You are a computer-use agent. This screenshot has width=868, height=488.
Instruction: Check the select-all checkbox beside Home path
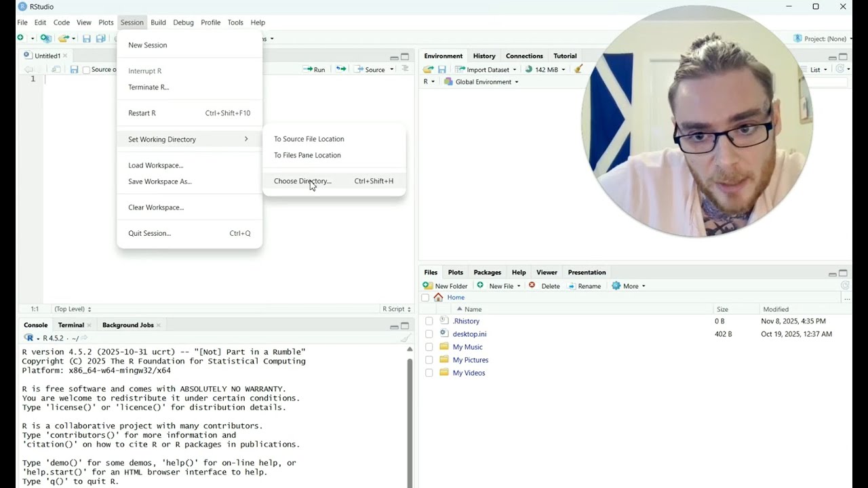tap(425, 298)
